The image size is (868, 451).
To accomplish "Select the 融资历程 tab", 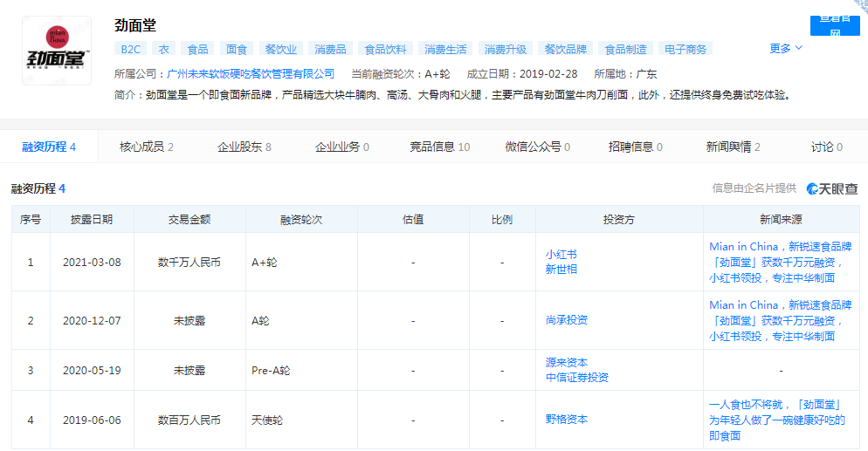I will point(49,147).
